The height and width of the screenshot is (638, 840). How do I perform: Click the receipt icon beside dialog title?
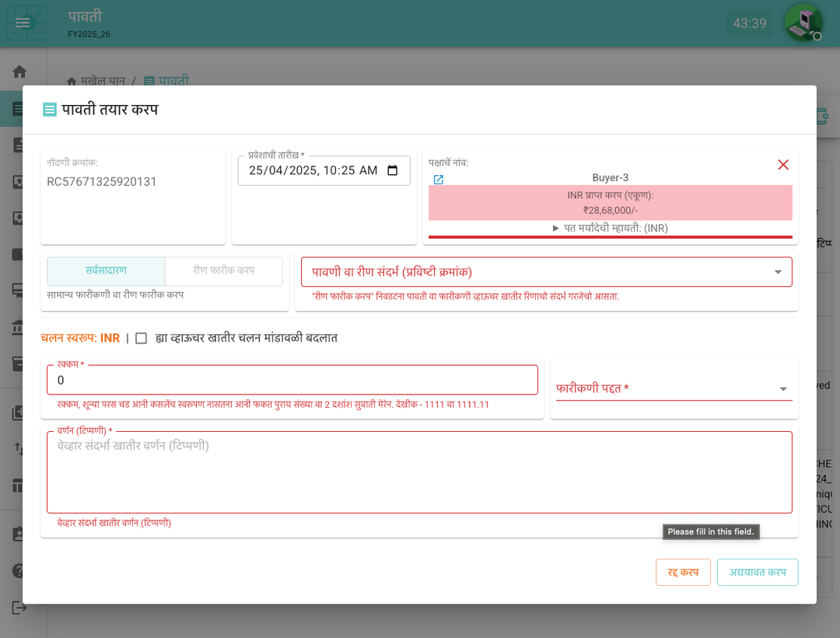tap(50, 110)
